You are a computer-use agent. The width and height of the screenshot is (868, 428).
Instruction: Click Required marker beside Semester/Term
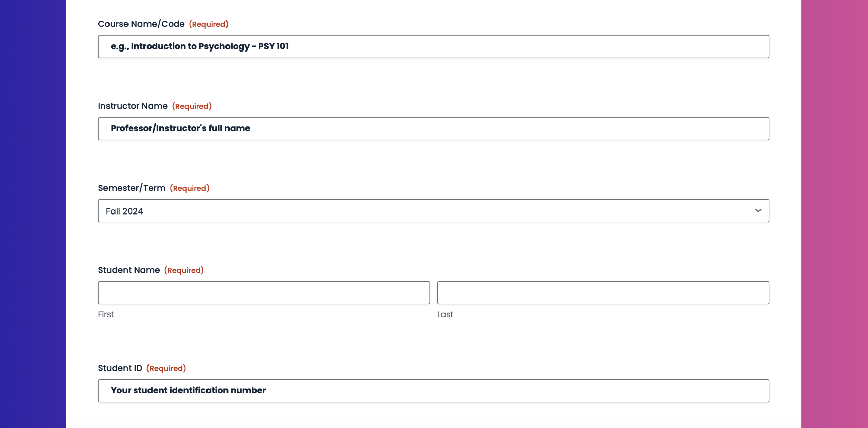(190, 188)
